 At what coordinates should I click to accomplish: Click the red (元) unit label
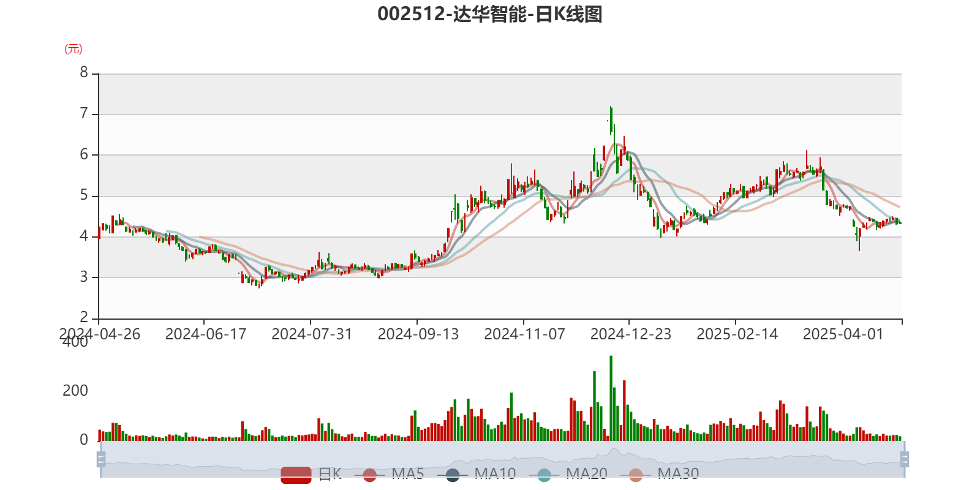(73, 50)
